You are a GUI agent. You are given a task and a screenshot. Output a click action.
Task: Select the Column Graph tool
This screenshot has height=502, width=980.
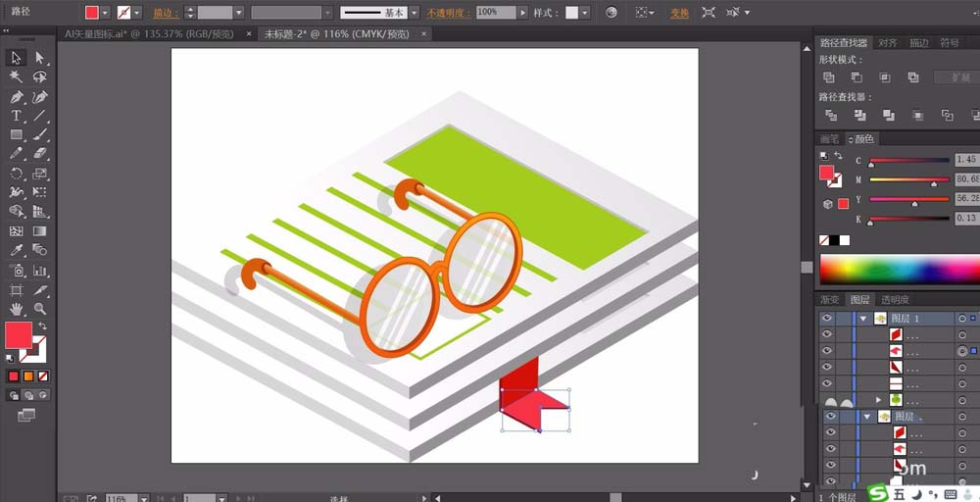(40, 271)
